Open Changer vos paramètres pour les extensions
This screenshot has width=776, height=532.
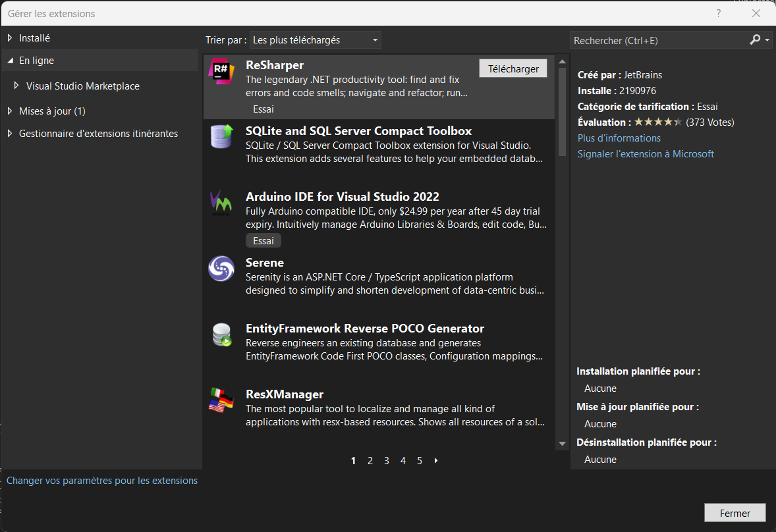point(102,481)
